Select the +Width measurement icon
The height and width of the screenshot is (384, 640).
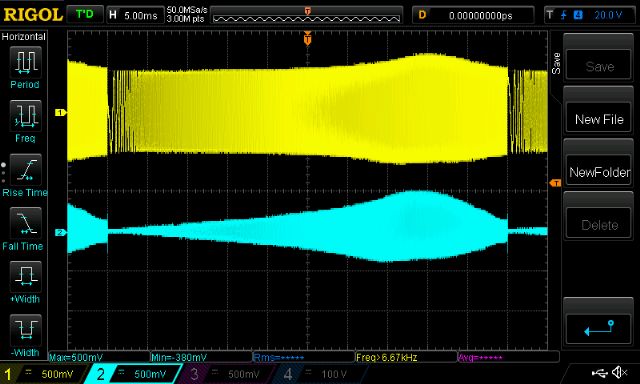click(25, 277)
